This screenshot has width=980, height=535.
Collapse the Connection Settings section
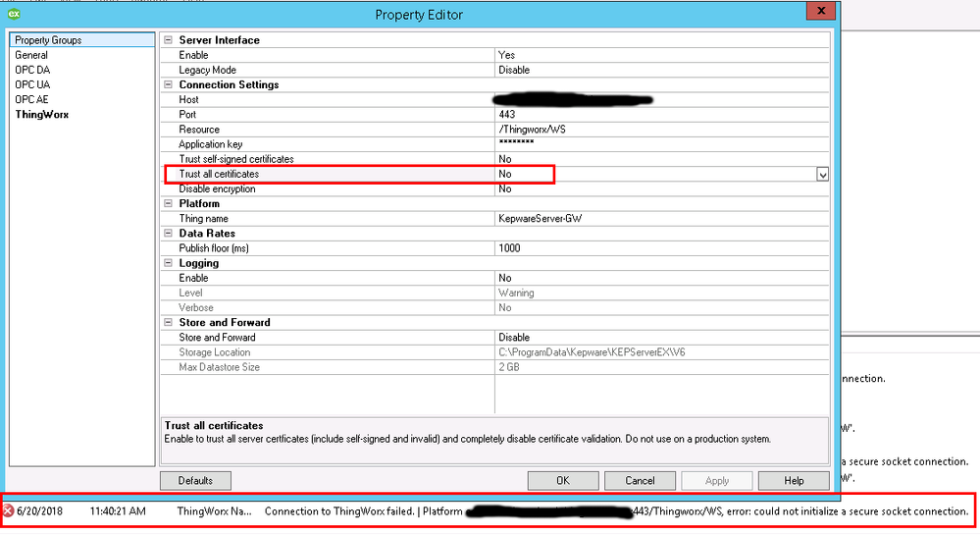tap(168, 84)
